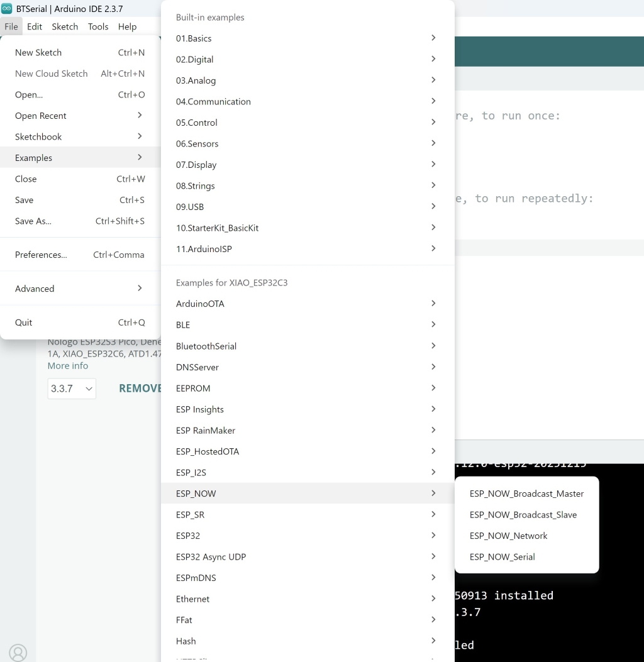Image resolution: width=644 pixels, height=662 pixels.
Task: Expand FFat examples
Action: (x=308, y=621)
